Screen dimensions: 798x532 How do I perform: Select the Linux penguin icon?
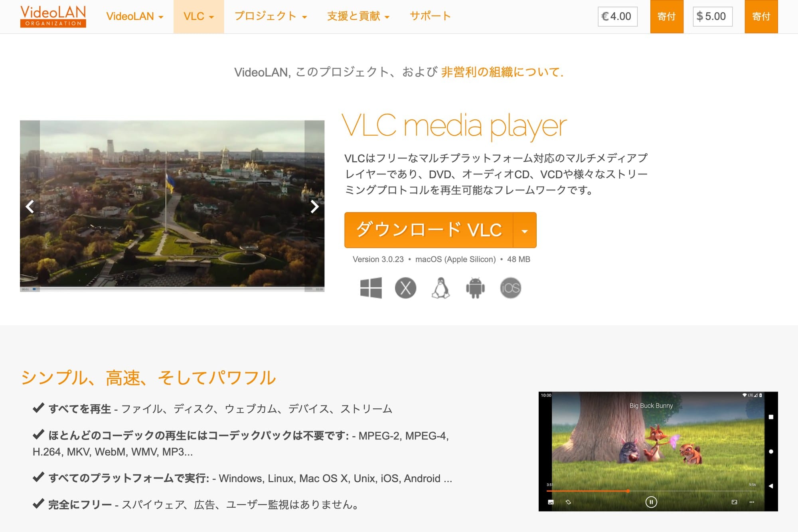coord(440,288)
